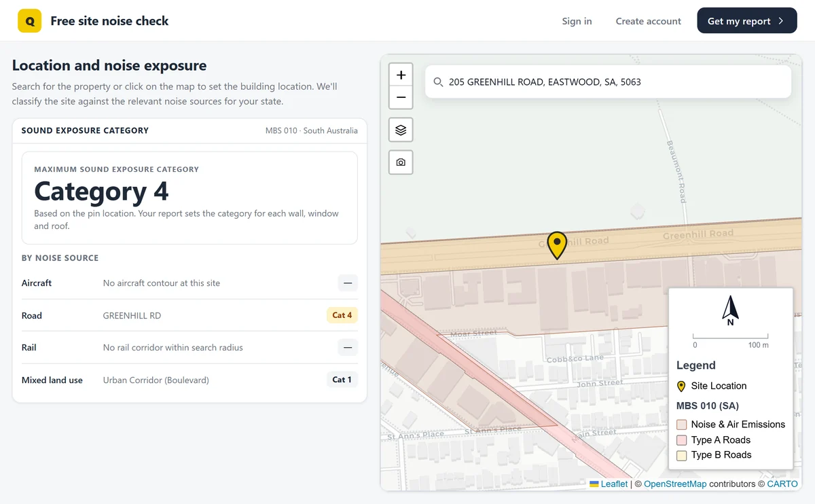The width and height of the screenshot is (815, 504).
Task: Click the Rail row label
Action: pyautogui.click(x=29, y=348)
